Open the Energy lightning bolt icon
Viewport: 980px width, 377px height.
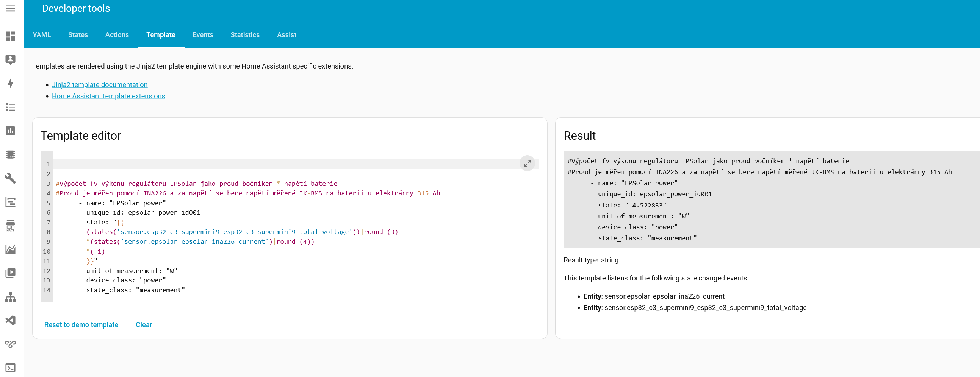pyautogui.click(x=11, y=83)
